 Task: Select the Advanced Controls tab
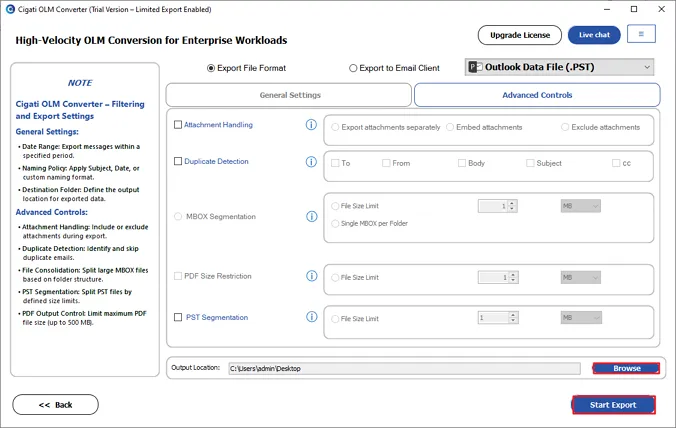coord(537,95)
